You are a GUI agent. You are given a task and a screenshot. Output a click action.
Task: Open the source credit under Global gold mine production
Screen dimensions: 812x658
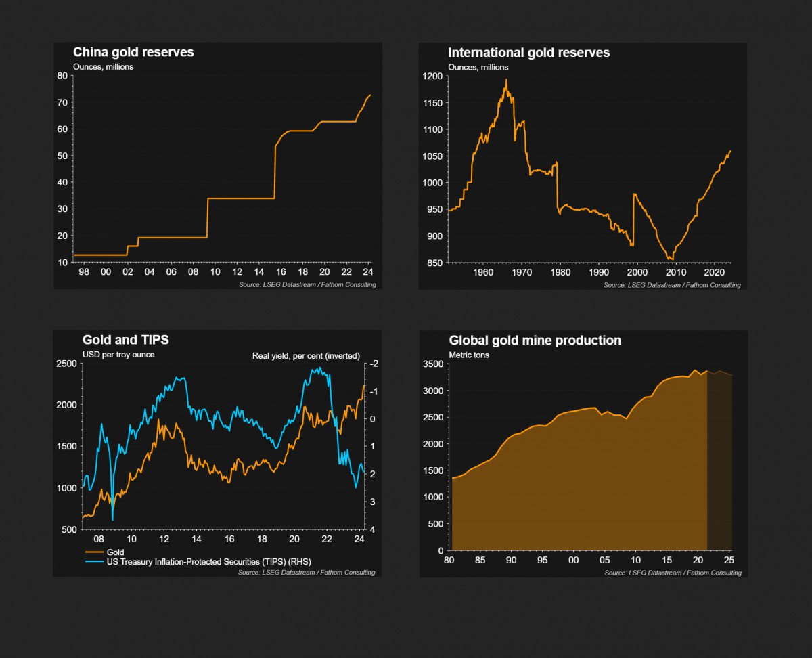(x=673, y=573)
